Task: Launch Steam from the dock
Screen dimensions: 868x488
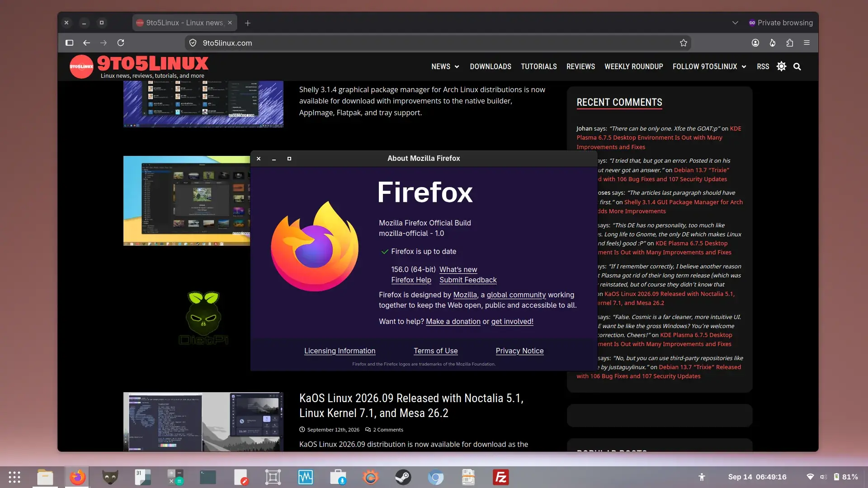Action: tap(403, 477)
